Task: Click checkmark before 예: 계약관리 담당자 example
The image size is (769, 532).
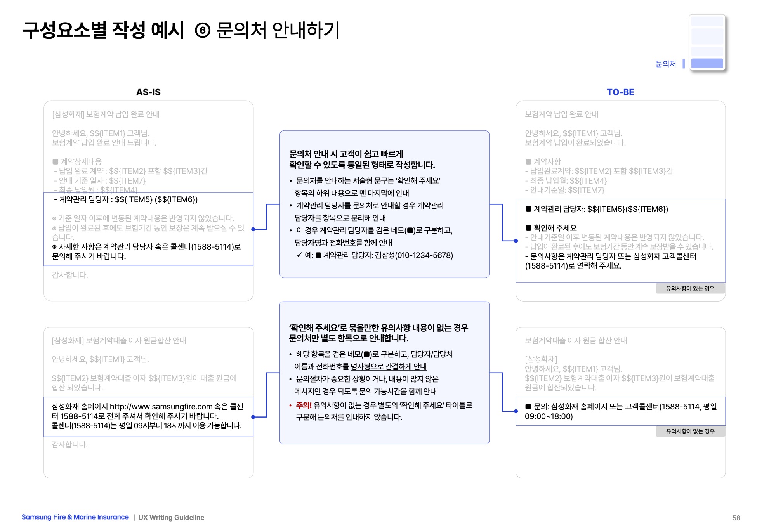Action: coord(299,255)
